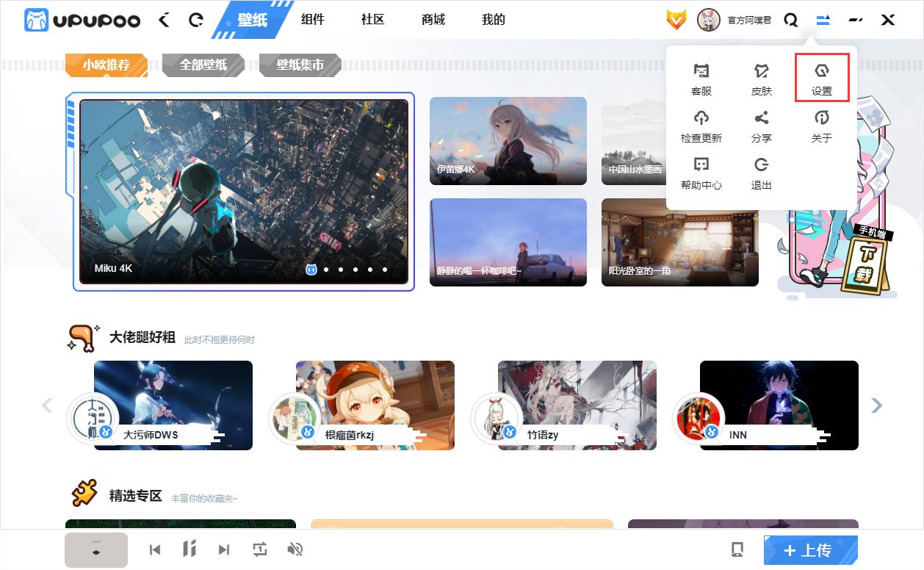Open the 关于 about entry
Image resolution: width=924 pixels, height=570 pixels.
(x=822, y=126)
